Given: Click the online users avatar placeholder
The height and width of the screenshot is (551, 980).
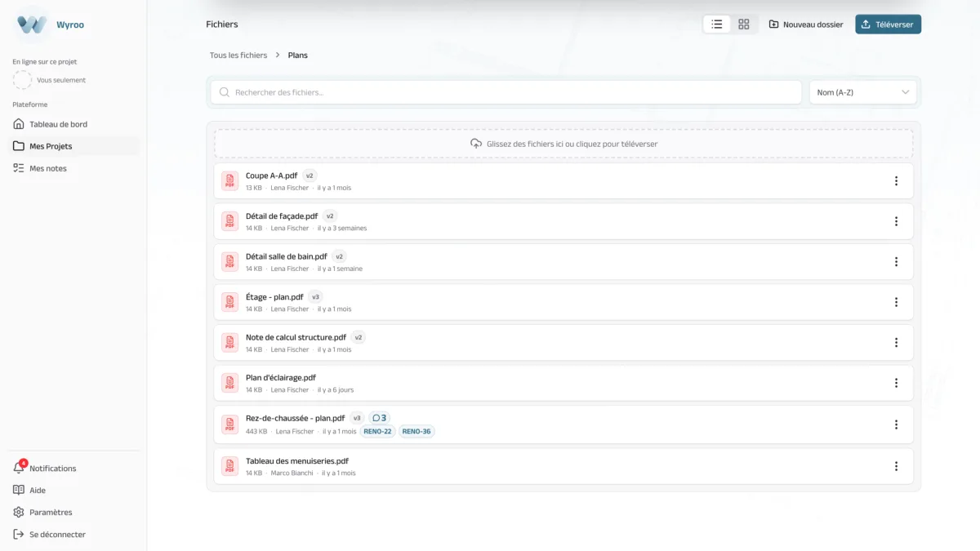Looking at the screenshot, I should tap(22, 80).
